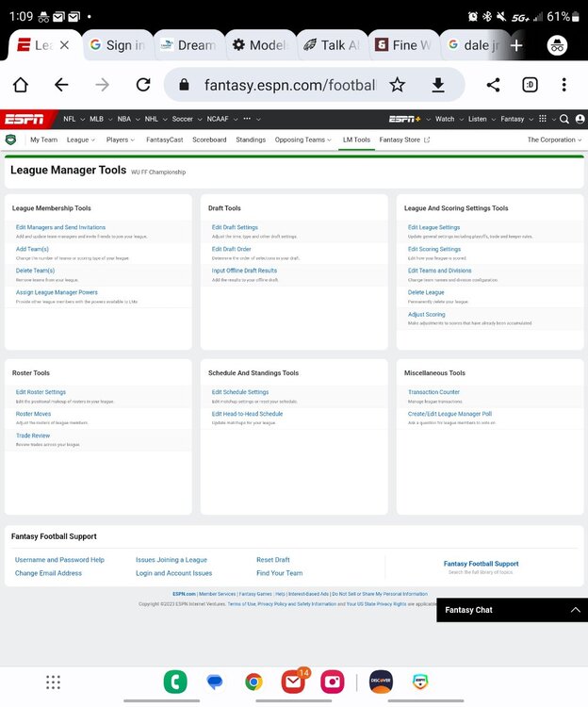This screenshot has height=707, width=588.
Task: Open the League dropdown
Action: [81, 140]
